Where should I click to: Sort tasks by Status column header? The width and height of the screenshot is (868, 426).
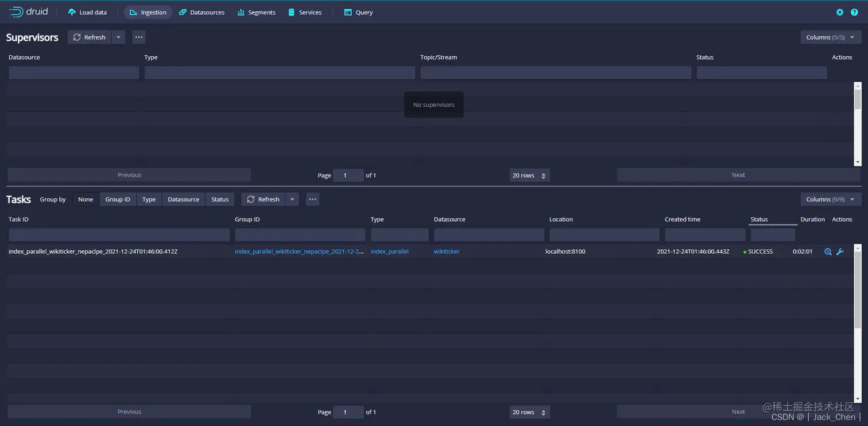point(759,219)
